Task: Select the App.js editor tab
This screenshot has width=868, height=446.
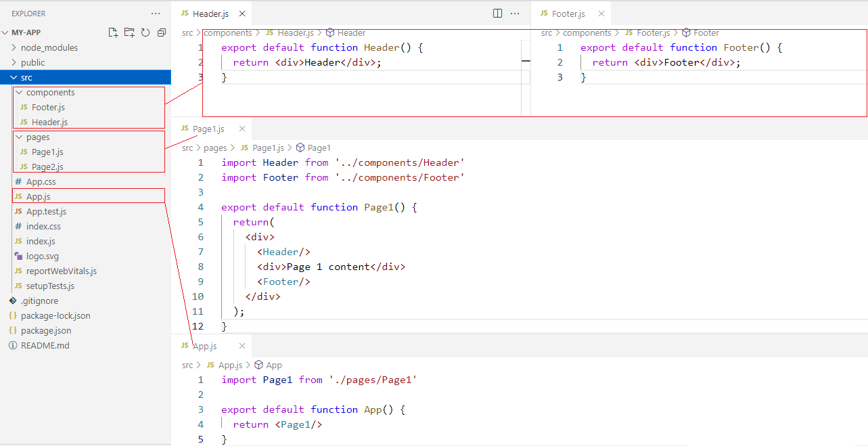Action: 204,346
